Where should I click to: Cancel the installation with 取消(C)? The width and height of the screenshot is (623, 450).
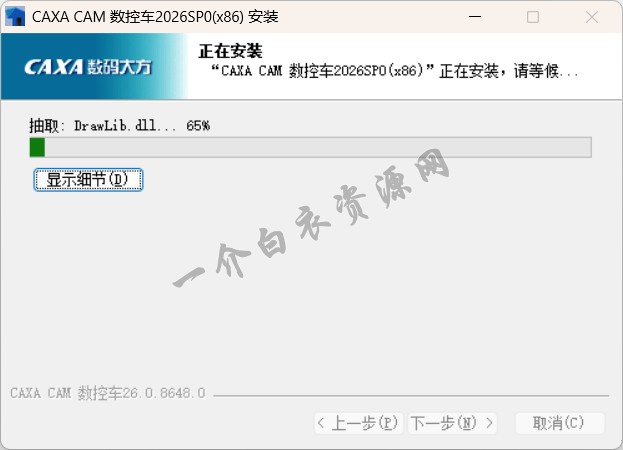point(559,423)
